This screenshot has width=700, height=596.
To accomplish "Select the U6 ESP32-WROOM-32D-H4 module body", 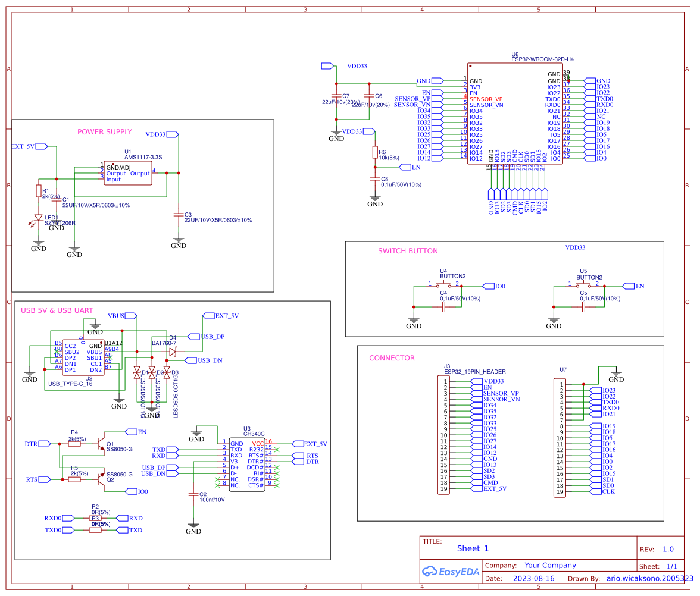I will 515,113.
